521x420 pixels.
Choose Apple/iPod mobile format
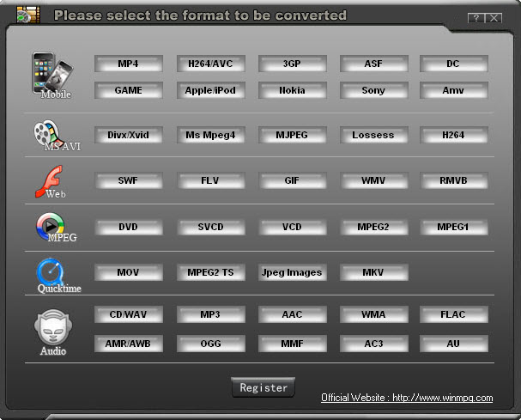tap(210, 90)
